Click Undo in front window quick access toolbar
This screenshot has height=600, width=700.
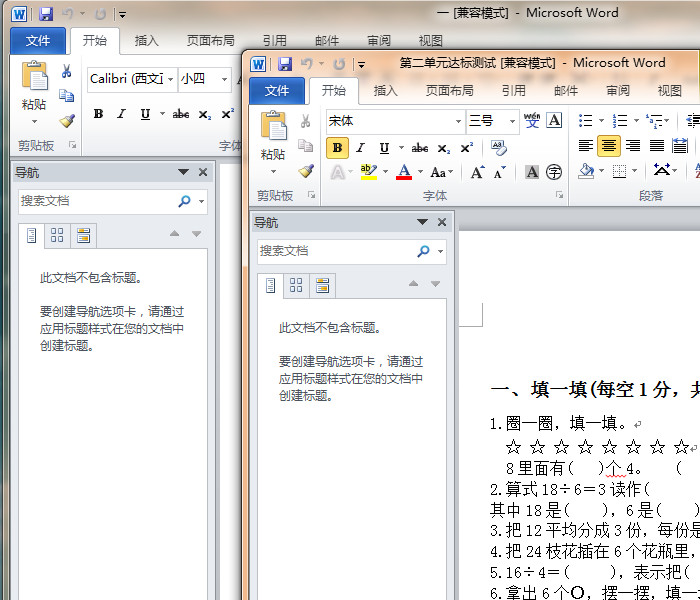click(x=306, y=64)
